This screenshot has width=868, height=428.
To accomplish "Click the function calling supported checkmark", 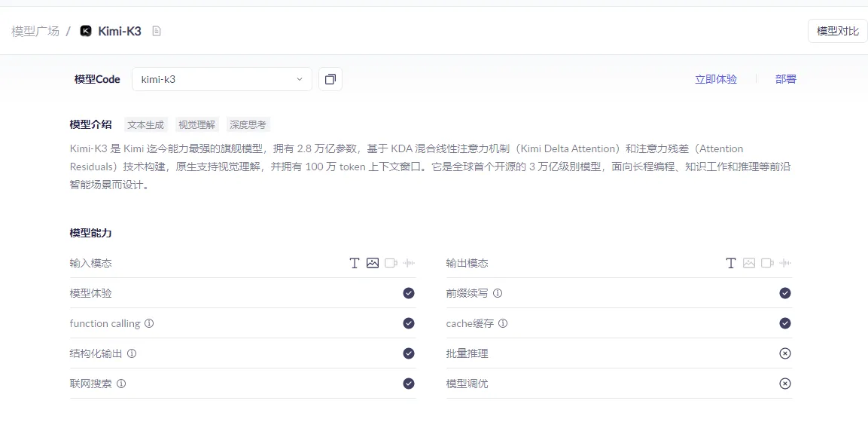I will tap(409, 323).
